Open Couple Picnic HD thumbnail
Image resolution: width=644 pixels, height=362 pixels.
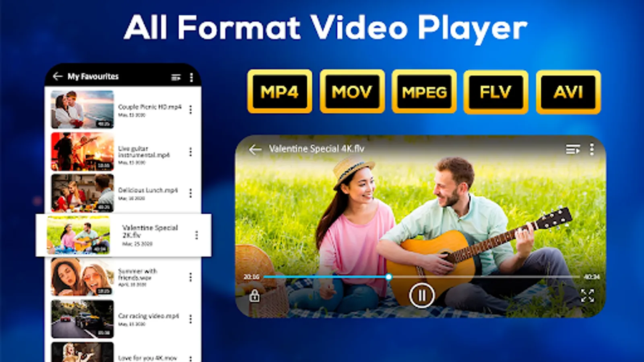click(83, 109)
